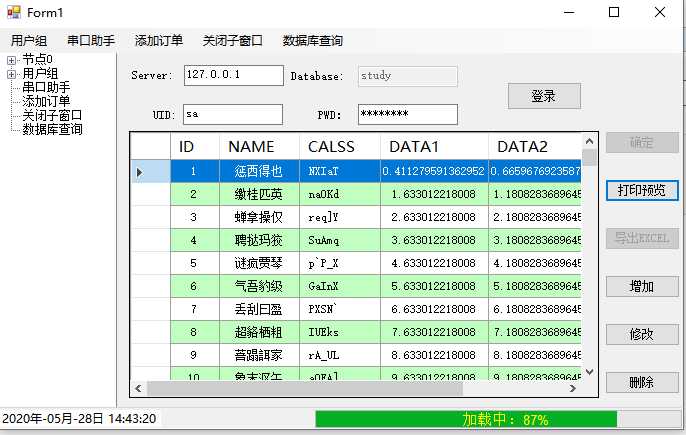Click the greyed 确定 button
This screenshot has width=686, height=435.
(642, 143)
